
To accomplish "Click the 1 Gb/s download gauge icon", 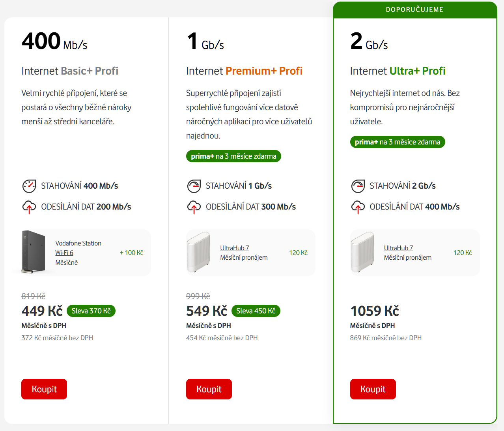I will (194, 186).
